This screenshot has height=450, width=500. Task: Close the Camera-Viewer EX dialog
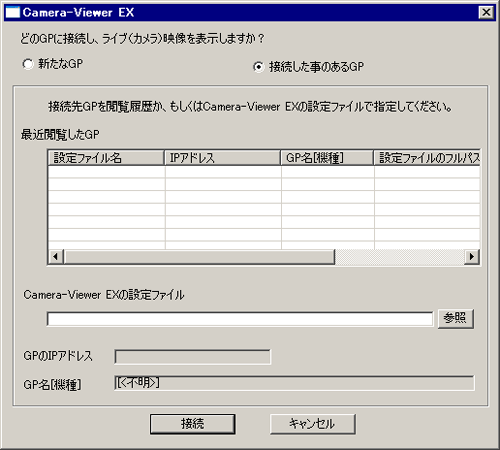[x=486, y=12]
